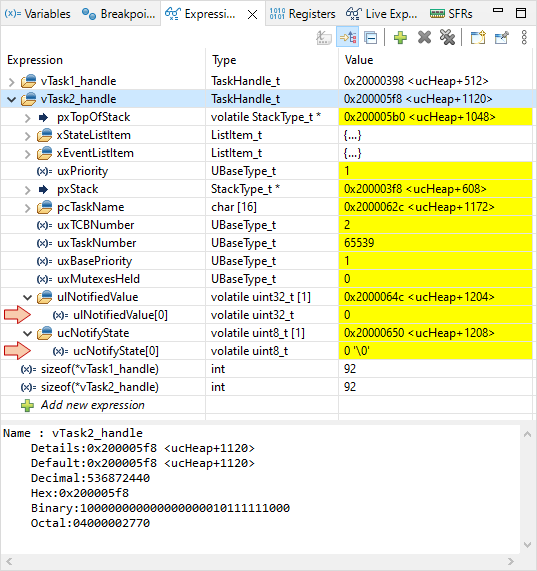The height and width of the screenshot is (571, 537).
Task: Click the Remove All Expressions icon
Action: [x=447, y=38]
